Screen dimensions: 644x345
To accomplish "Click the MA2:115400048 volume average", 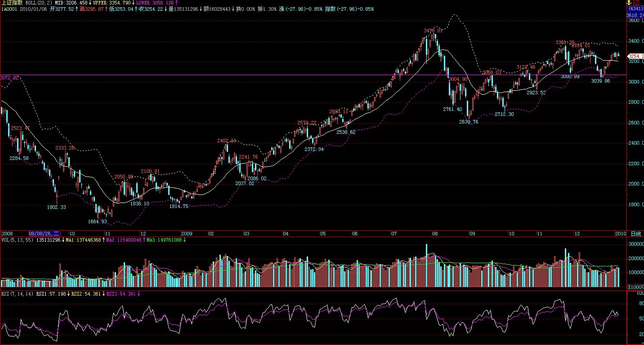I will point(125,240).
